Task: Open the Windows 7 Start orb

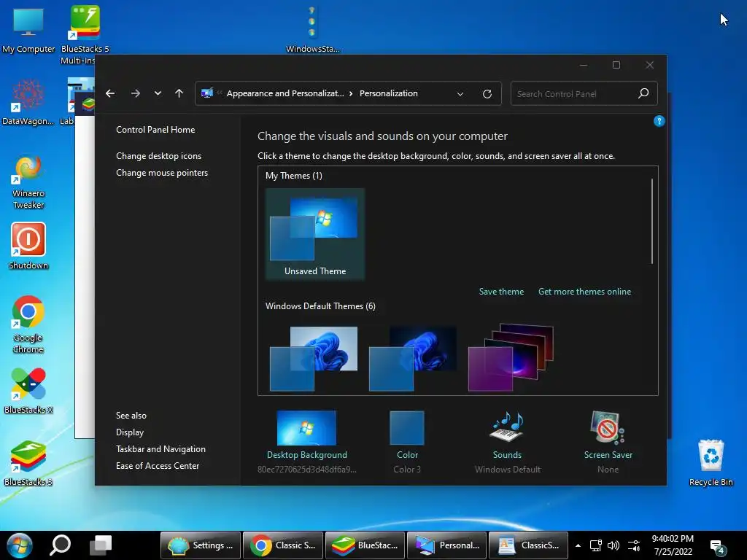Action: tap(20, 545)
